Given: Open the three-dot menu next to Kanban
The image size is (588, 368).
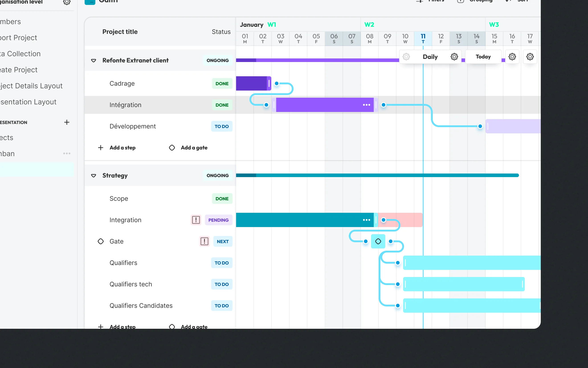Looking at the screenshot, I should (x=67, y=154).
